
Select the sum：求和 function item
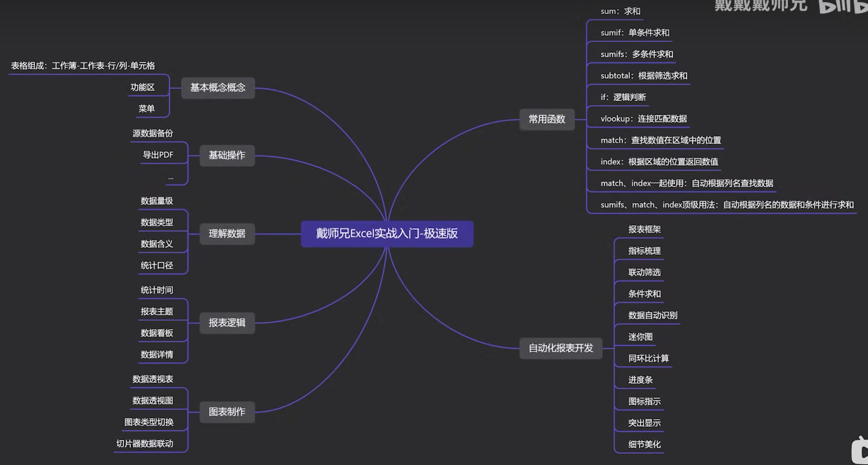620,11
